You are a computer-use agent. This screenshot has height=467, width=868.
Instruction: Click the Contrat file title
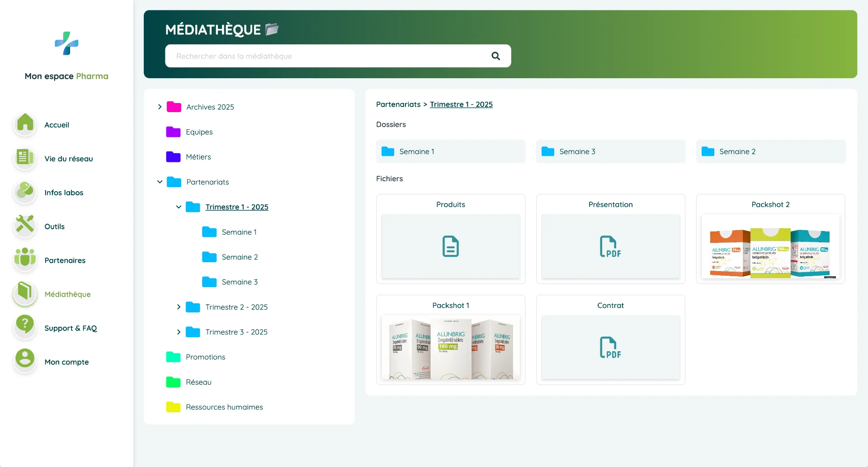[610, 306]
